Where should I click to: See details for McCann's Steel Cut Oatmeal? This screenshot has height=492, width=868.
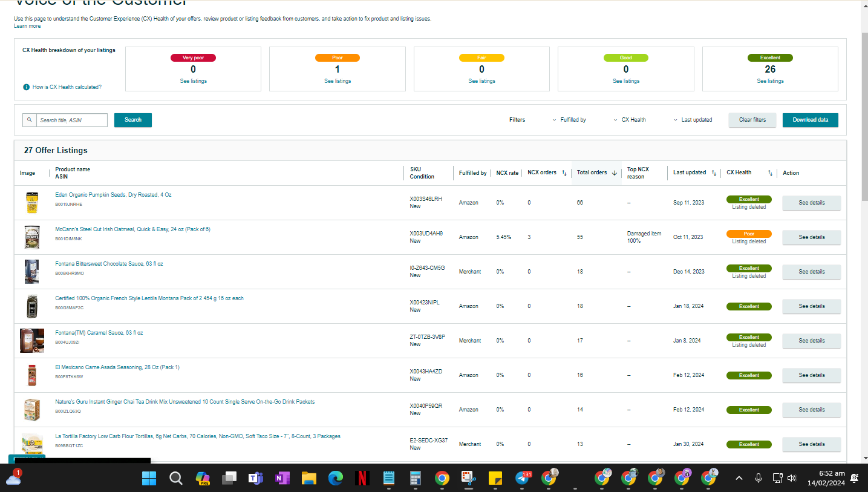pyautogui.click(x=812, y=237)
